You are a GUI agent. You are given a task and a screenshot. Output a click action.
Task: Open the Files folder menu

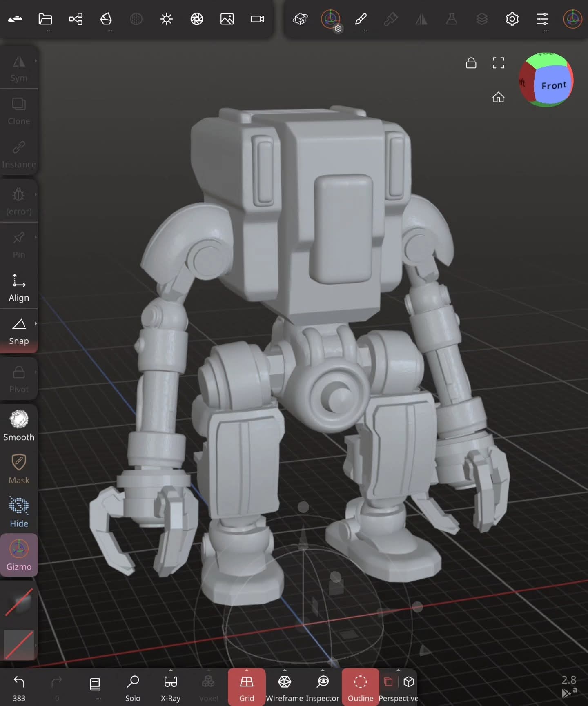click(x=45, y=19)
